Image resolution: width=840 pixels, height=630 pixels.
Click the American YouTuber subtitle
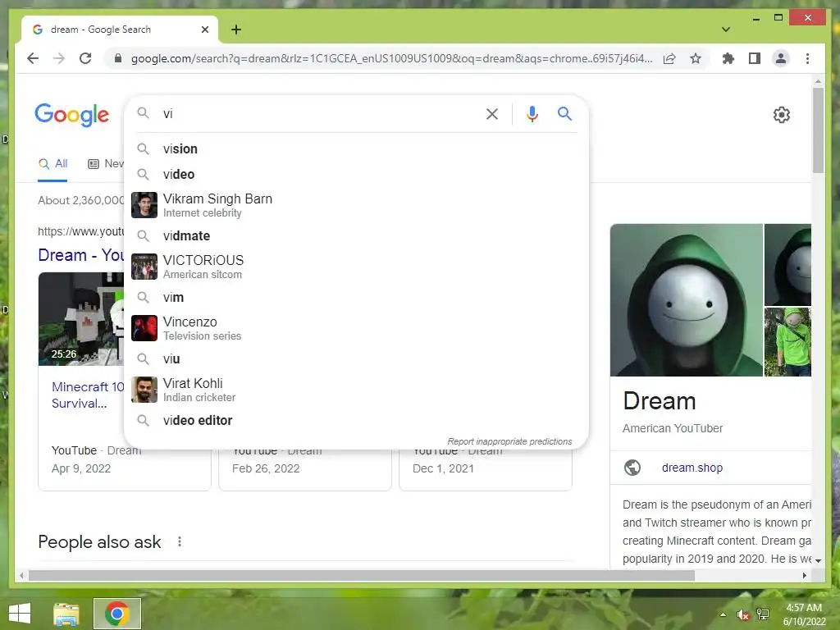673,428
